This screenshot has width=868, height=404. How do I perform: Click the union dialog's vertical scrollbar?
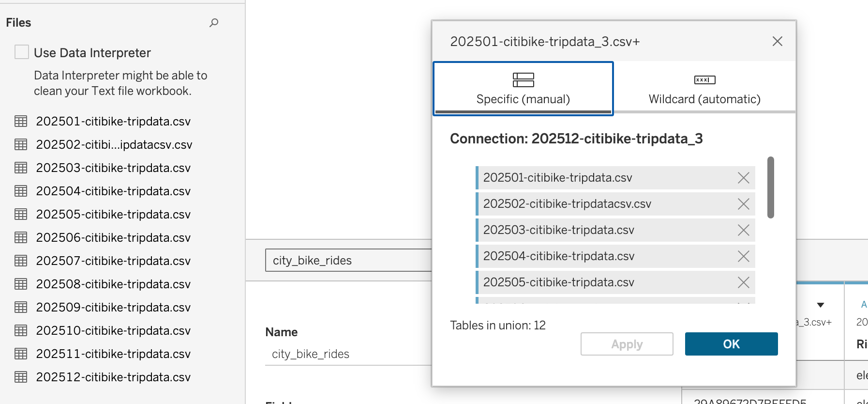(x=770, y=187)
